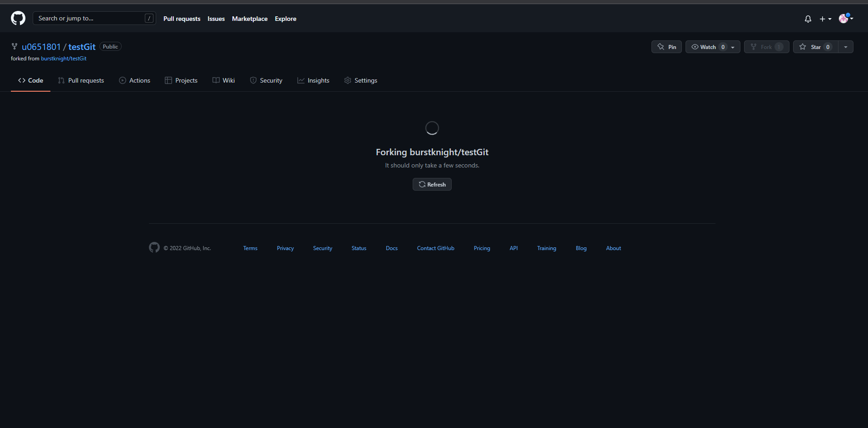Viewport: 868px width, 428px height.
Task: Click the Watch count badge
Action: tap(723, 47)
